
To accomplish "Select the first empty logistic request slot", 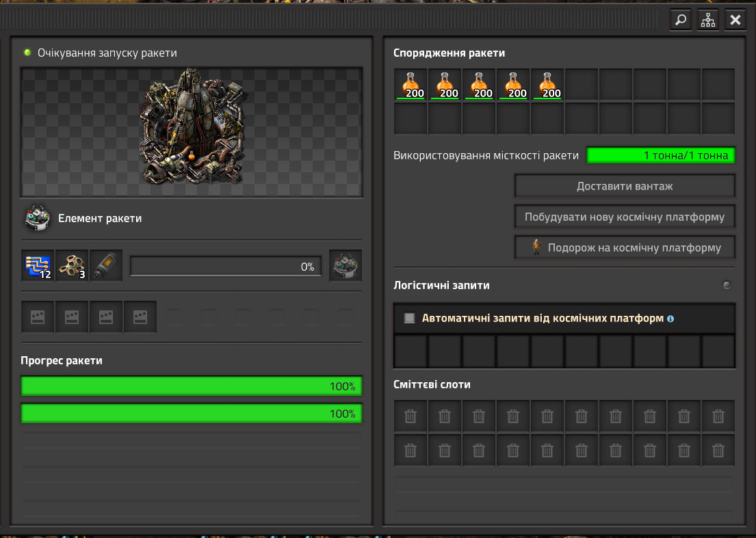I will (x=410, y=351).
